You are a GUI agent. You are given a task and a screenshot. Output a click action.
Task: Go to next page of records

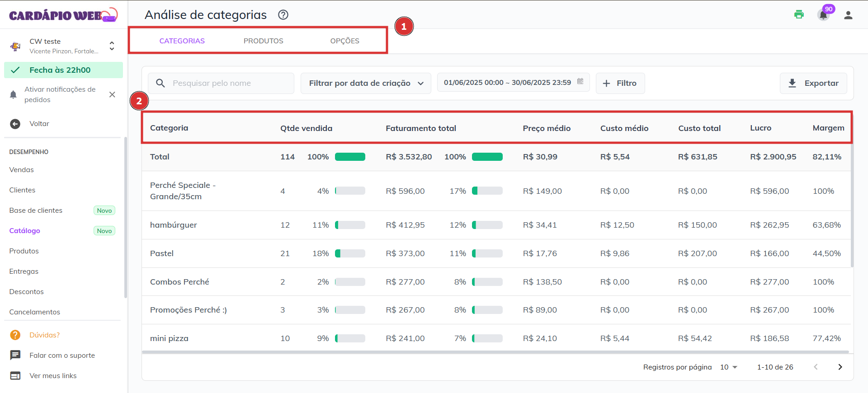pos(840,367)
